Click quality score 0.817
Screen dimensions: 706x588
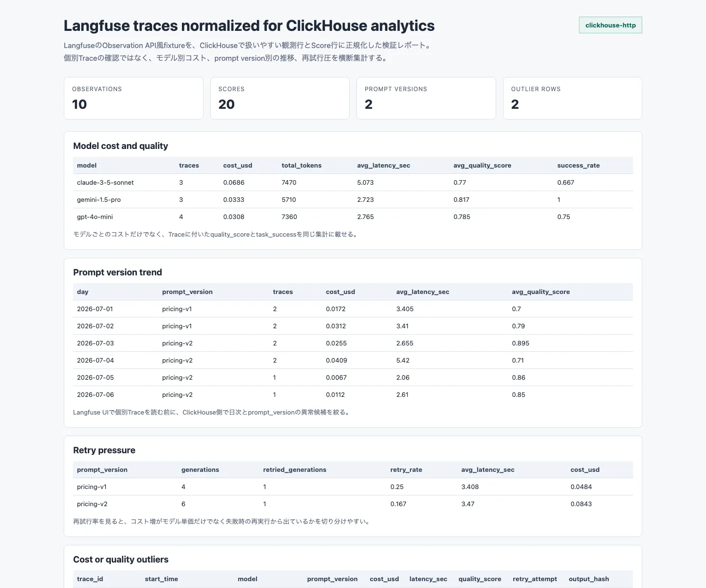pos(461,200)
